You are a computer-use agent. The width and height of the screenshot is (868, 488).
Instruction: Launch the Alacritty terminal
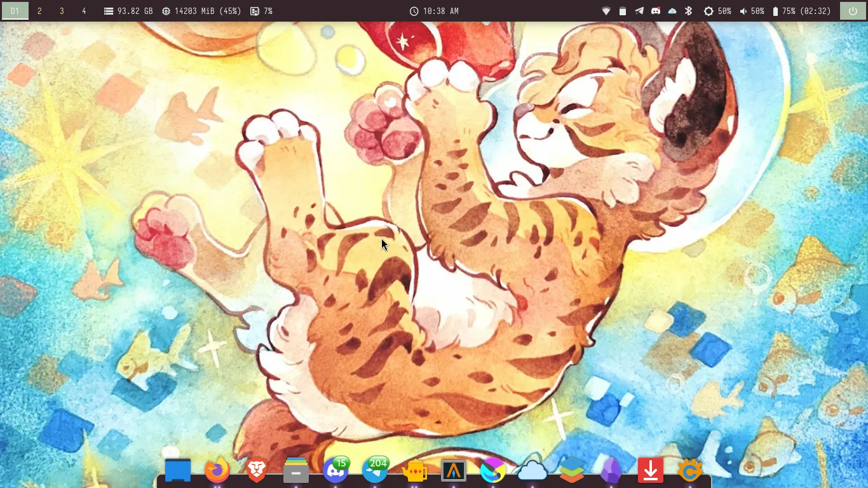pyautogui.click(x=454, y=471)
